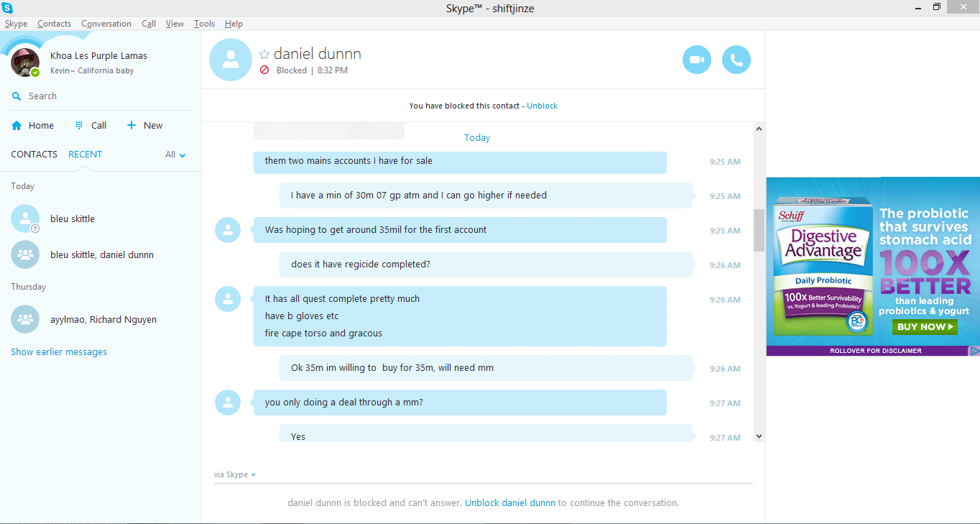Click the name 'Khoa Les Purple Lamas'
The image size is (980, 524).
[x=98, y=56]
